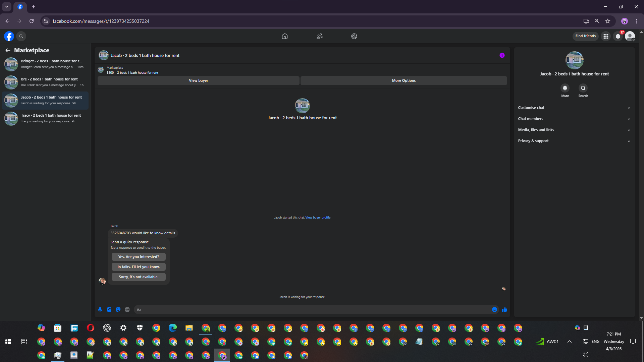Image resolution: width=644 pixels, height=362 pixels.
Task: Expand the Chat members section
Action: coord(574,119)
